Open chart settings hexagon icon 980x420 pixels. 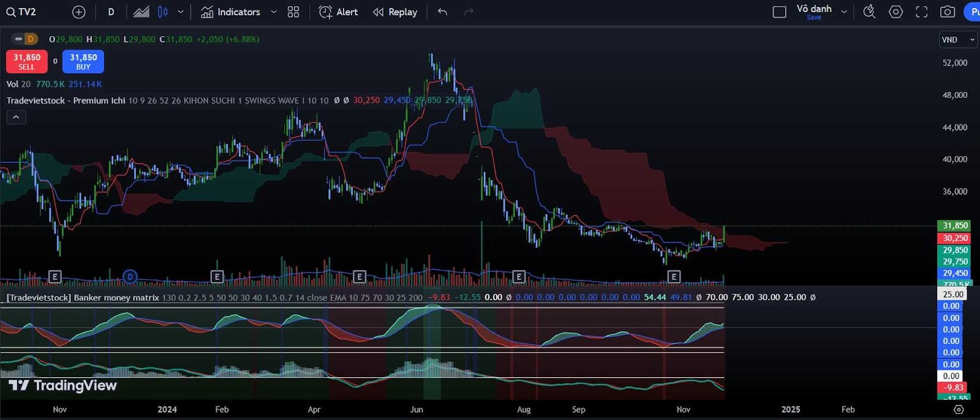895,12
